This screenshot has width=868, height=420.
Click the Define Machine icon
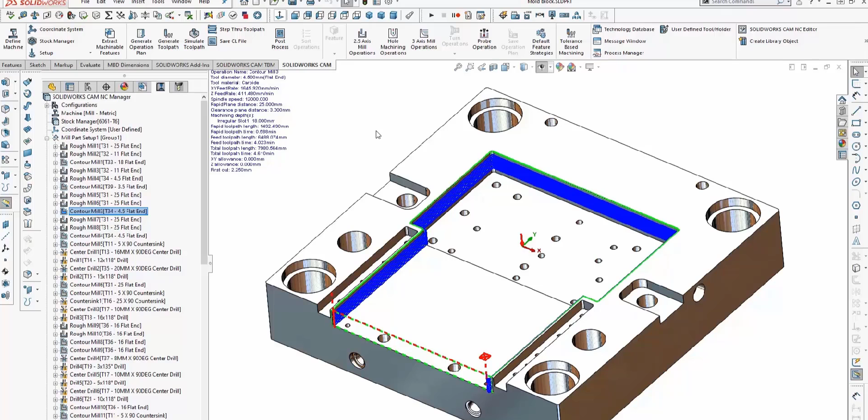pos(13,39)
